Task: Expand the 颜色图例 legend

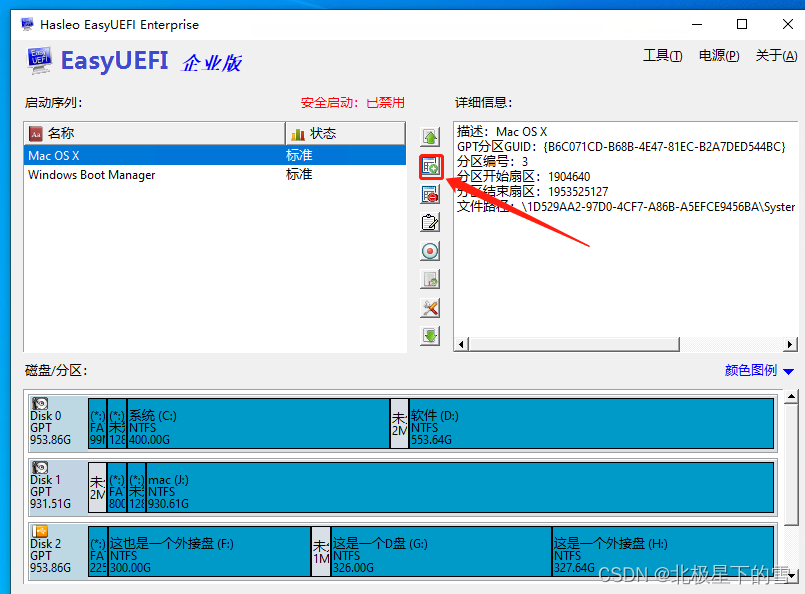Action: pyautogui.click(x=759, y=370)
